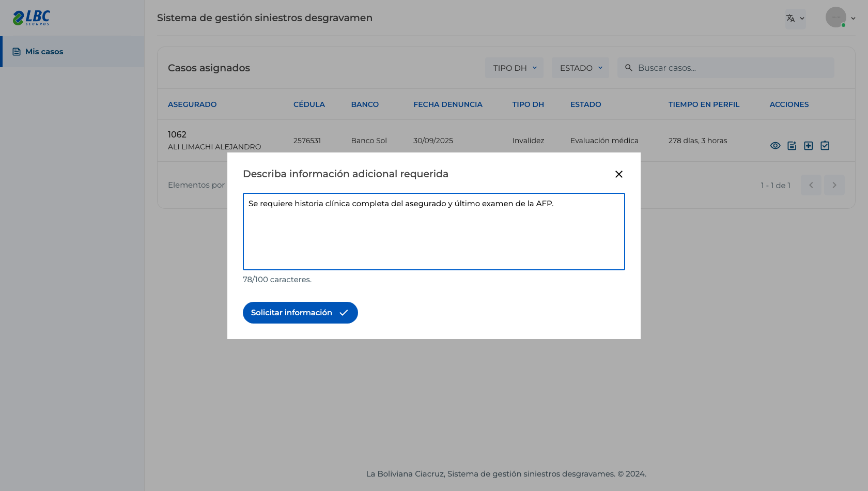Click the Solicitar información button

click(300, 313)
